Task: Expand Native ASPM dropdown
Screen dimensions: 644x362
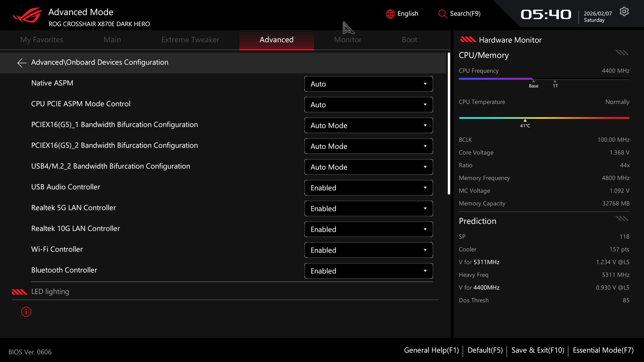Action: 368,84
